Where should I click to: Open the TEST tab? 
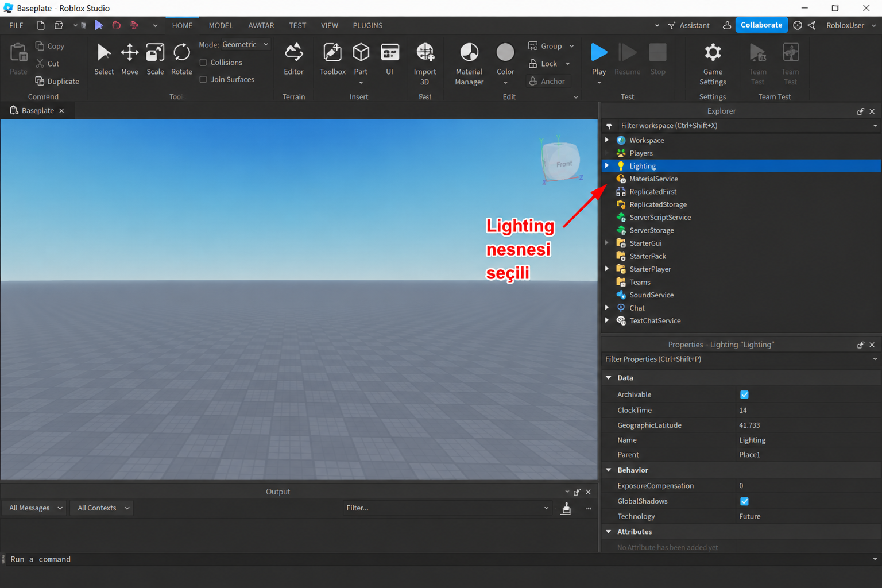[x=297, y=25]
